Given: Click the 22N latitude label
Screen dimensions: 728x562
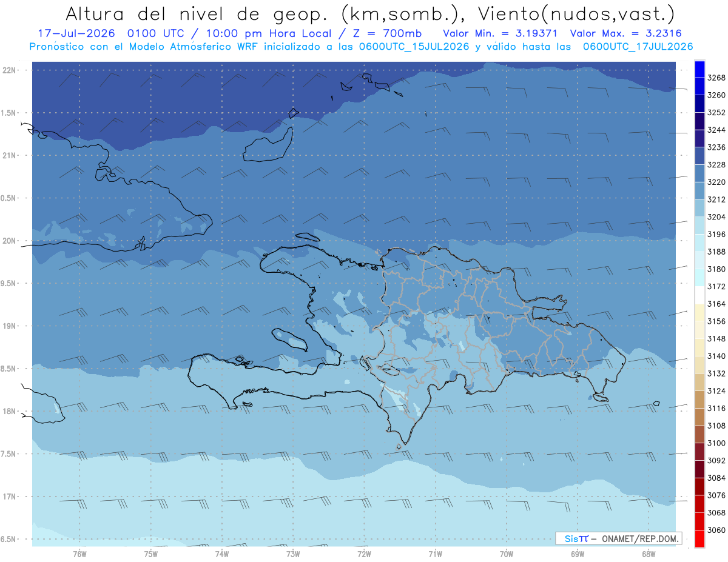Looking at the screenshot, I should (x=9, y=70).
